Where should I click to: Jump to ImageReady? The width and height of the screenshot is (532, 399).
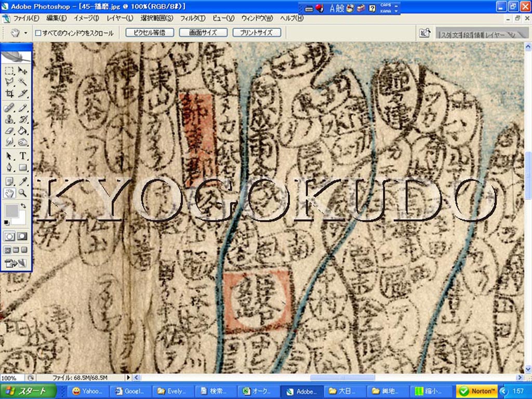(16, 263)
